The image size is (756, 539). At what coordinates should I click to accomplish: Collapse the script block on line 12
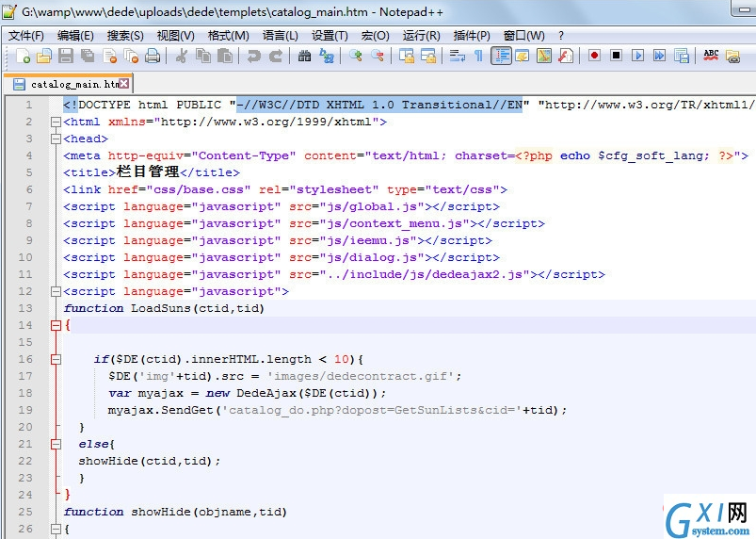(x=56, y=291)
